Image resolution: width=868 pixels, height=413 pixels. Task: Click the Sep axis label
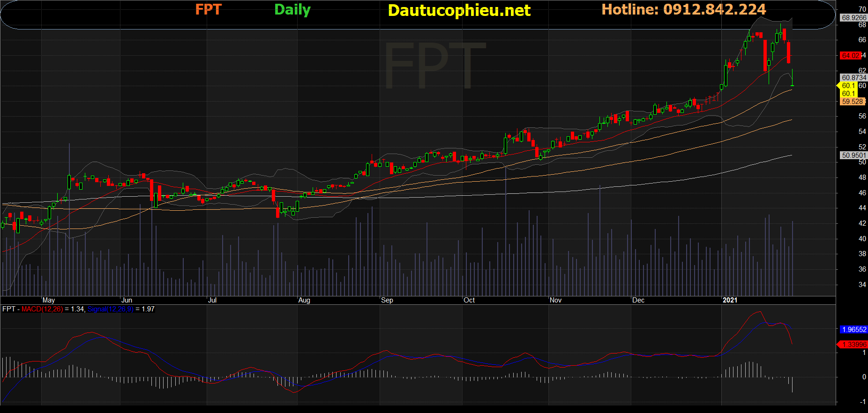[x=387, y=300]
